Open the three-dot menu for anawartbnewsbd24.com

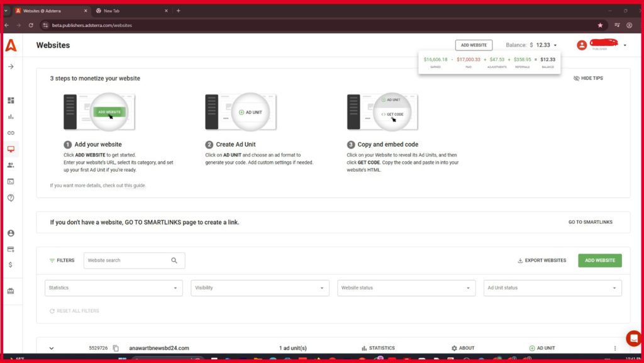click(615, 348)
